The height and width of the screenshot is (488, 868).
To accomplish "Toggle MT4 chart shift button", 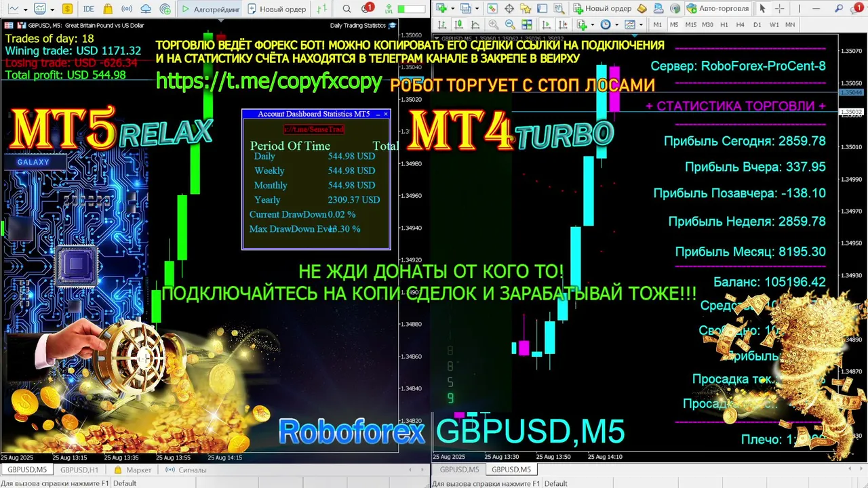I will [563, 24].
